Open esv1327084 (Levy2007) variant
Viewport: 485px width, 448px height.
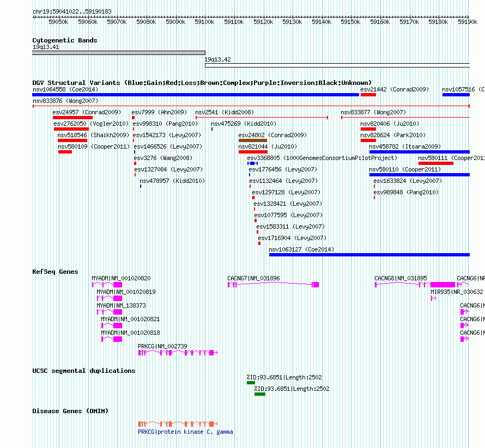[168, 169]
